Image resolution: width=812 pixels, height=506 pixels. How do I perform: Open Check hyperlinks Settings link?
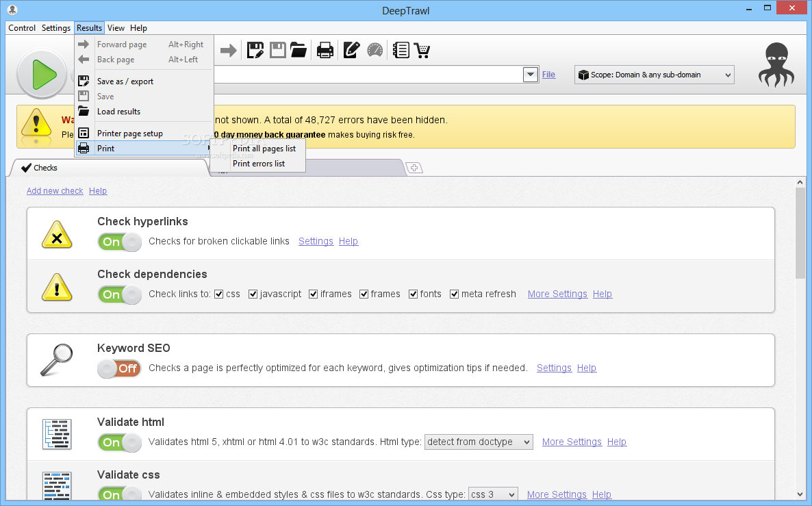(x=316, y=241)
